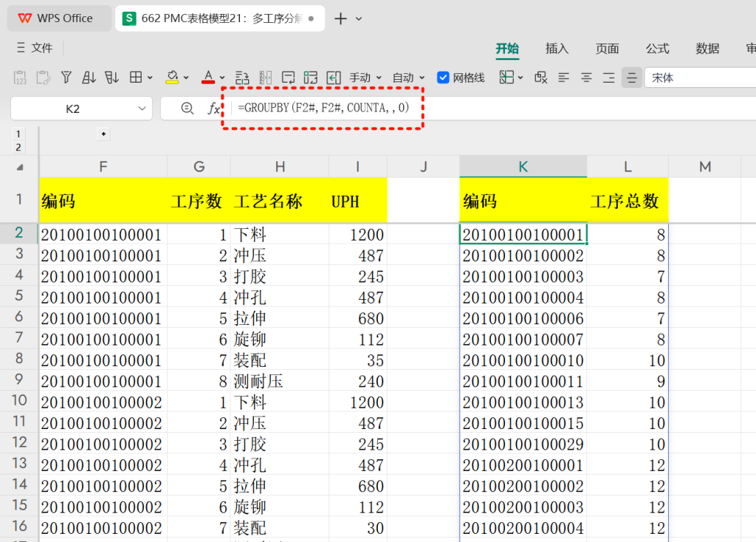
Task: Click the formula bar zoom magnifier icon
Action: point(187,109)
